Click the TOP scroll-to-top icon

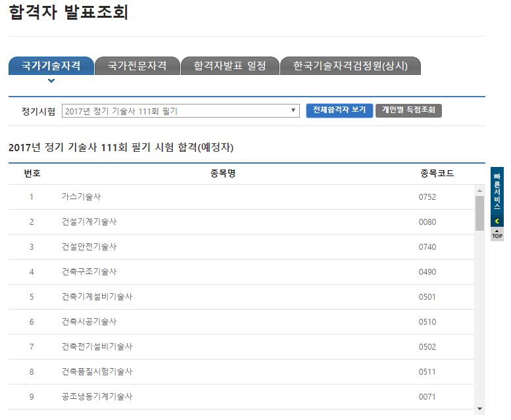point(497,235)
